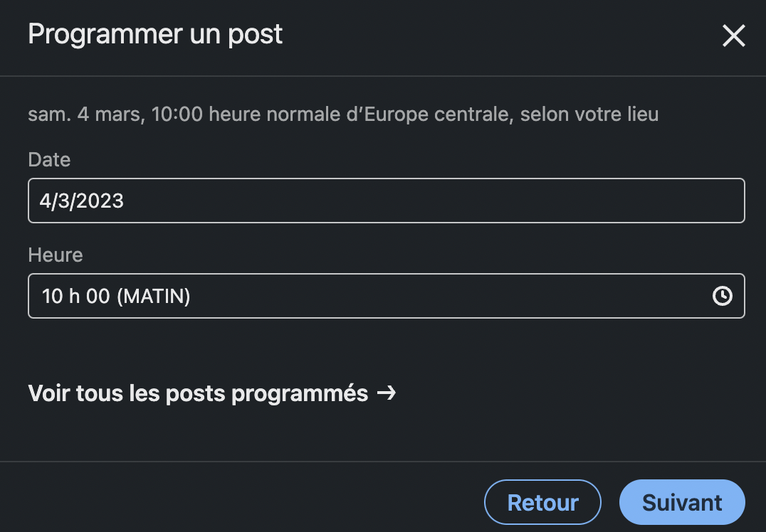Screen dimensions: 766x532
Task: Click the arrow after Voir tous les posts programmés
Action: pos(387,393)
